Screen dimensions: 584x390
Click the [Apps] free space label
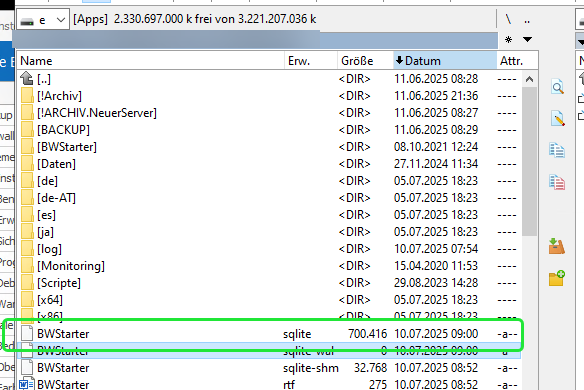click(x=195, y=19)
